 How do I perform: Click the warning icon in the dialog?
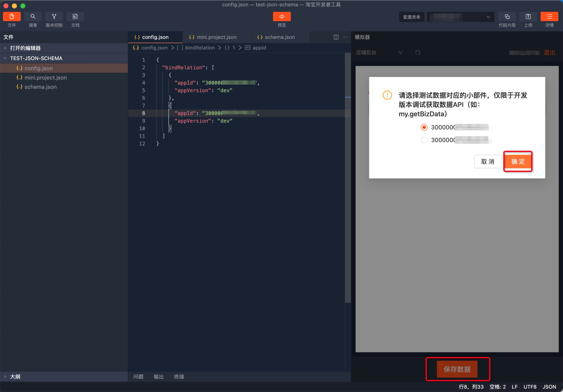(387, 95)
